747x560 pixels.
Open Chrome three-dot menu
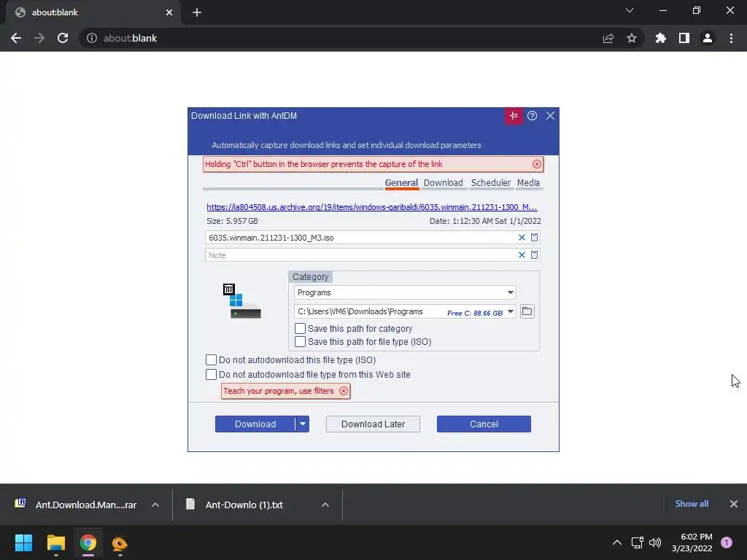tap(731, 38)
